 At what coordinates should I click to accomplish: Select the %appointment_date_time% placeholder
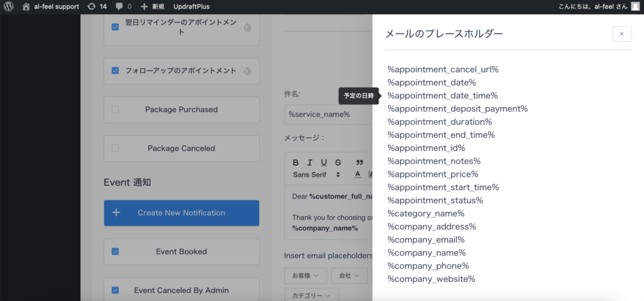443,96
